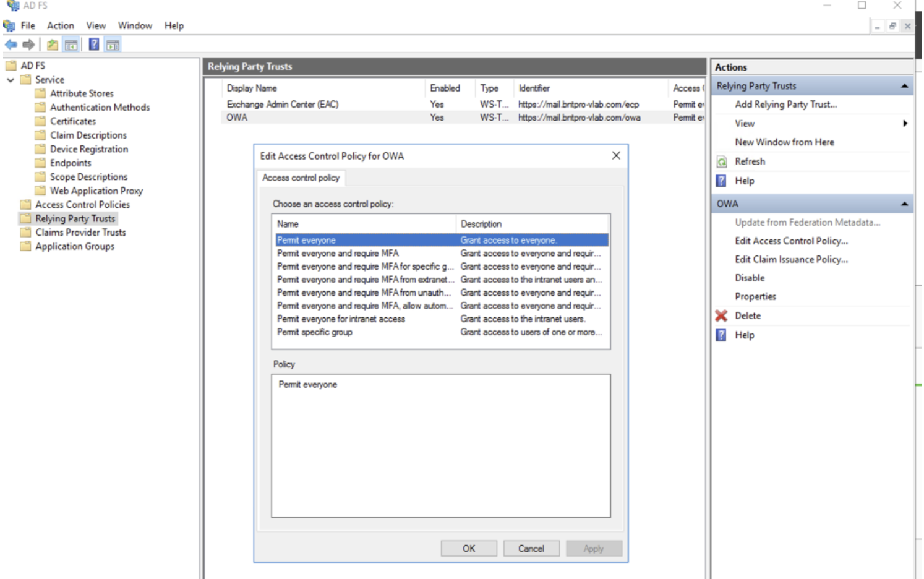Collapse the Service tree node
924x579 pixels.
click(11, 80)
